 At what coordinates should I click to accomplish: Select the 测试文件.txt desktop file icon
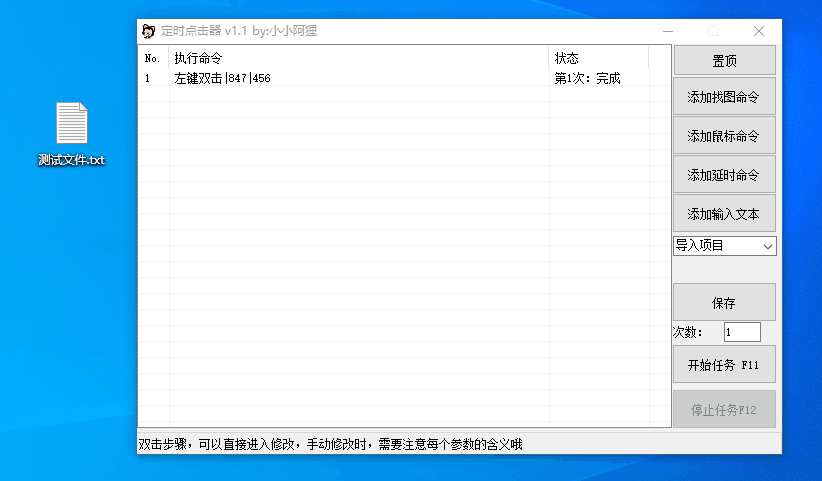[x=72, y=124]
